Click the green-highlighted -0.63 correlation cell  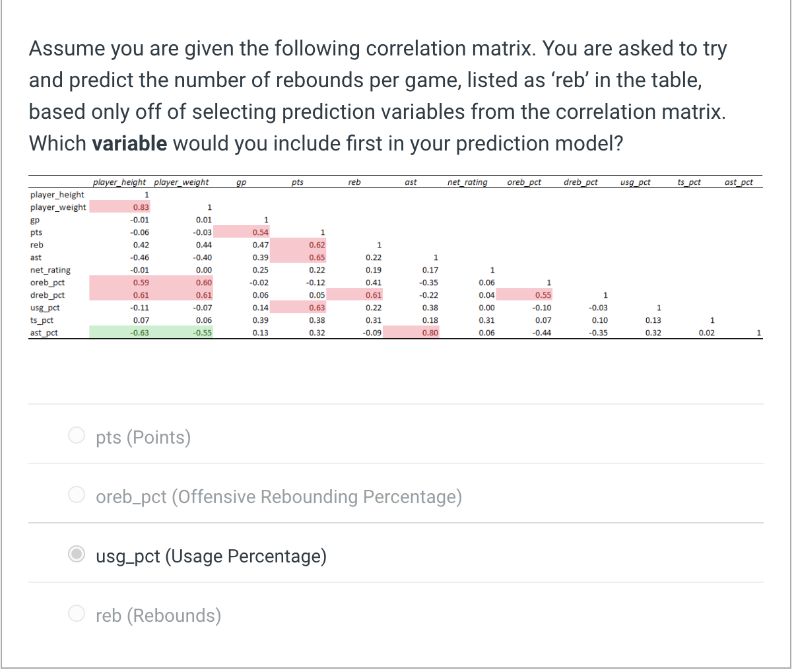(x=139, y=333)
